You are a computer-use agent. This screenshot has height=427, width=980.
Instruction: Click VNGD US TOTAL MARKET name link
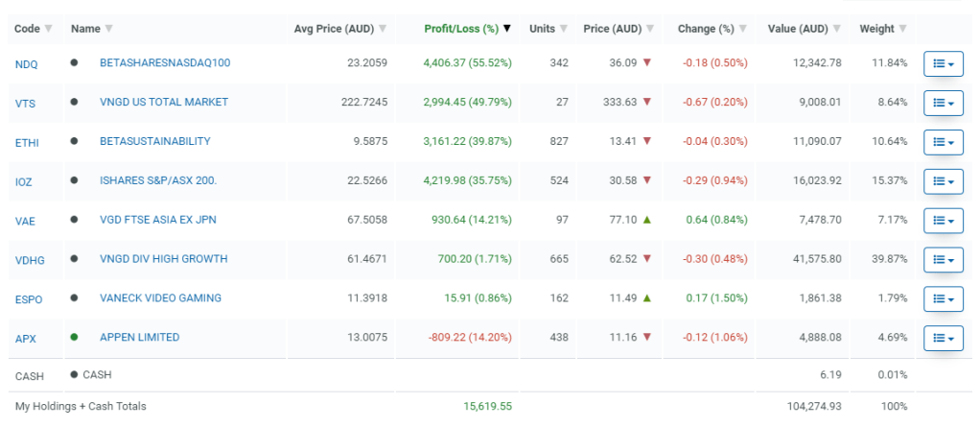[x=164, y=102]
